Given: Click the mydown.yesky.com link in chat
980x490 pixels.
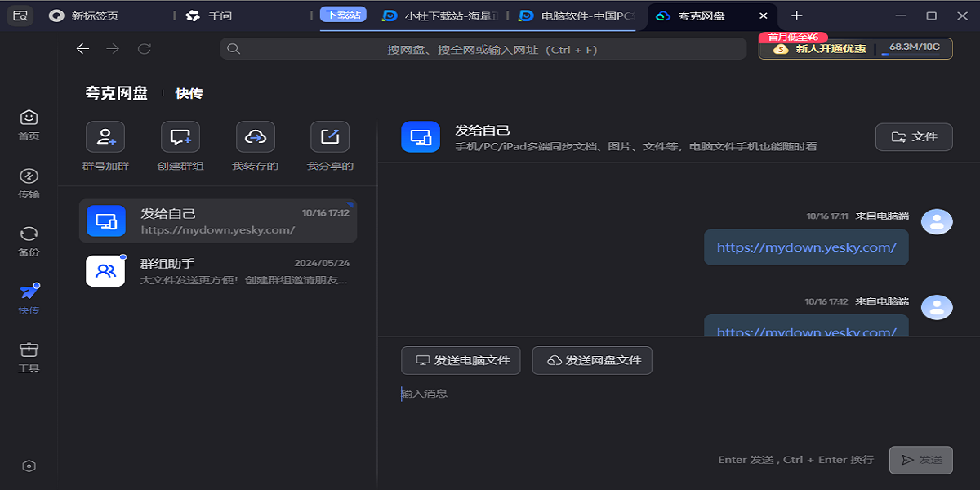Looking at the screenshot, I should pos(805,247).
